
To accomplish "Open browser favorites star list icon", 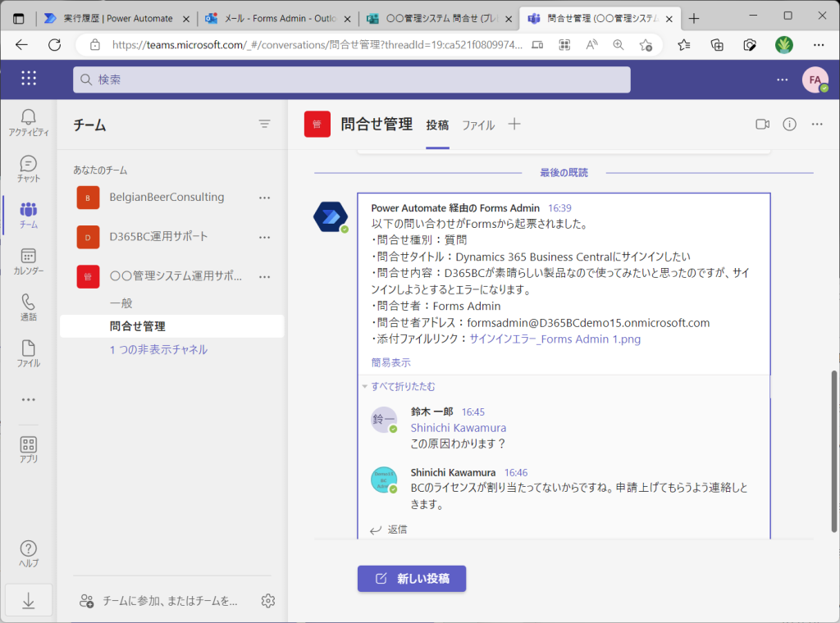I will (683, 45).
